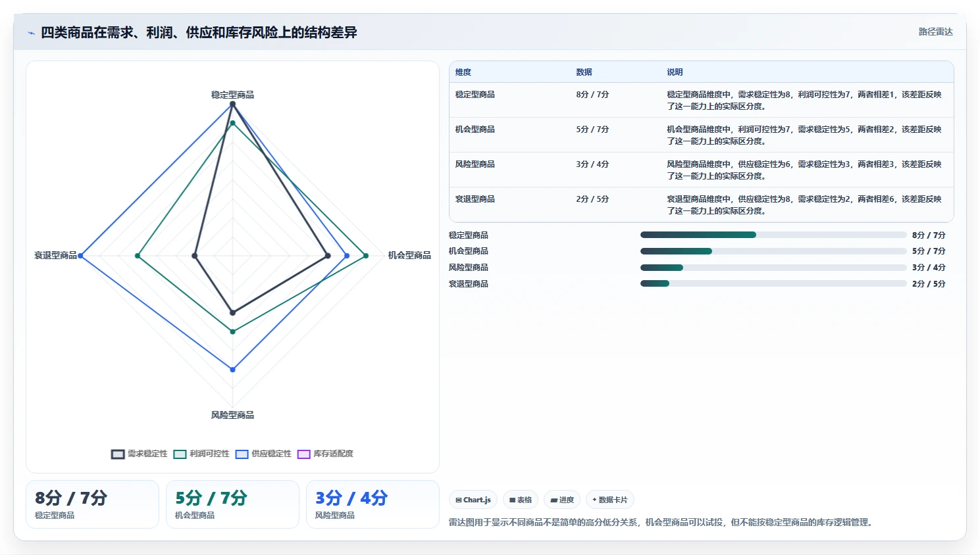Click the 进度 tag
The image size is (980, 555).
click(x=562, y=500)
